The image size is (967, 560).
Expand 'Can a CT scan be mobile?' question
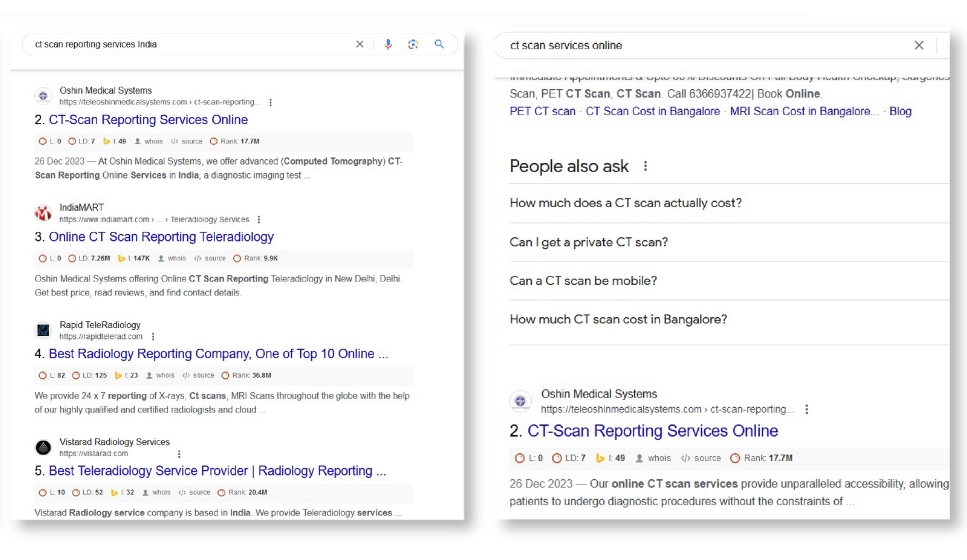click(583, 281)
